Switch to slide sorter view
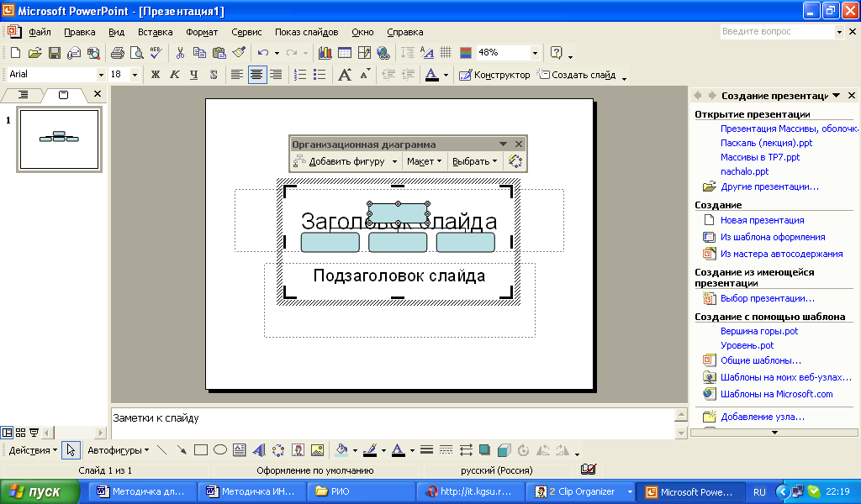 21,433
